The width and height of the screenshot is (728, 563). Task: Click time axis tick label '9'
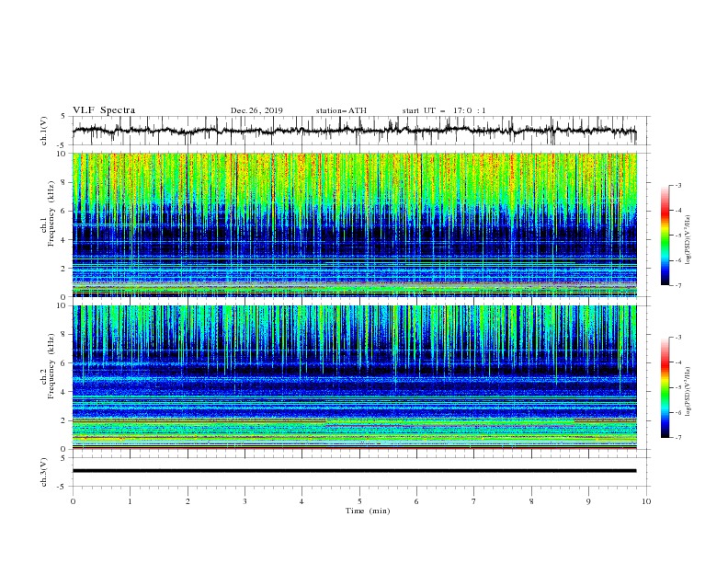[x=588, y=501]
